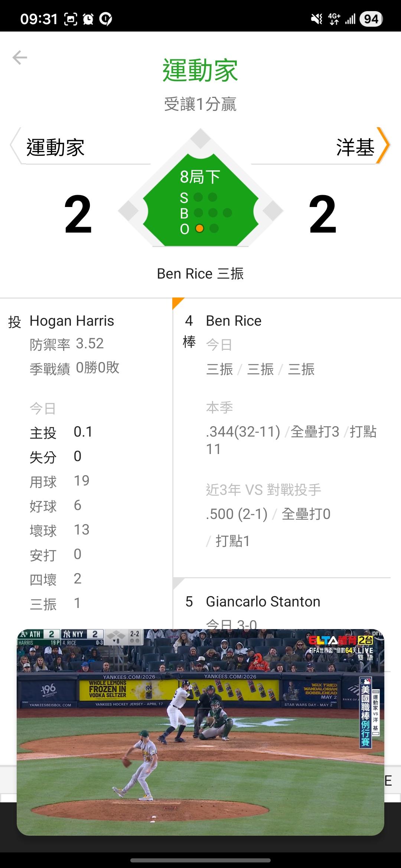Tap the second base diamond marker
The height and width of the screenshot is (868, 401).
click(x=200, y=139)
